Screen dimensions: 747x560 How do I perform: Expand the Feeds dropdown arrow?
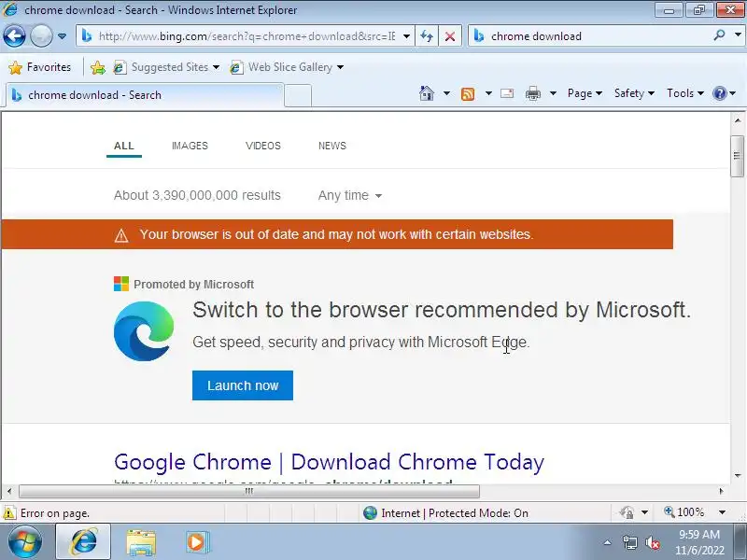click(488, 93)
